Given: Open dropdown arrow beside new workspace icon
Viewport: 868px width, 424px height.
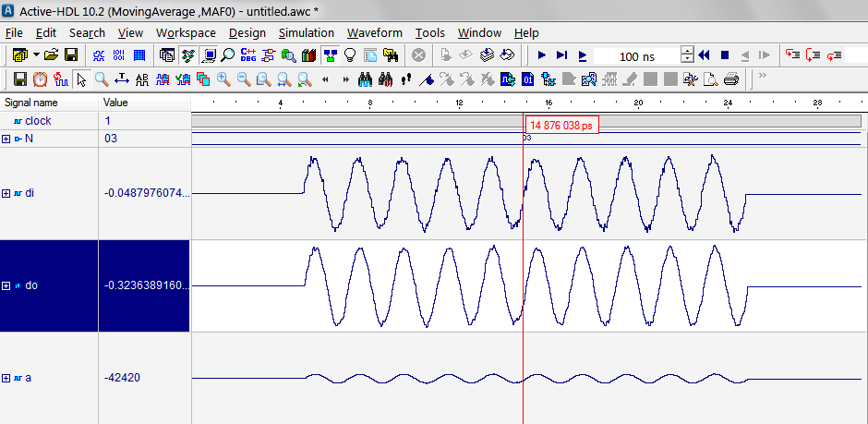Looking at the screenshot, I should pyautogui.click(x=36, y=55).
